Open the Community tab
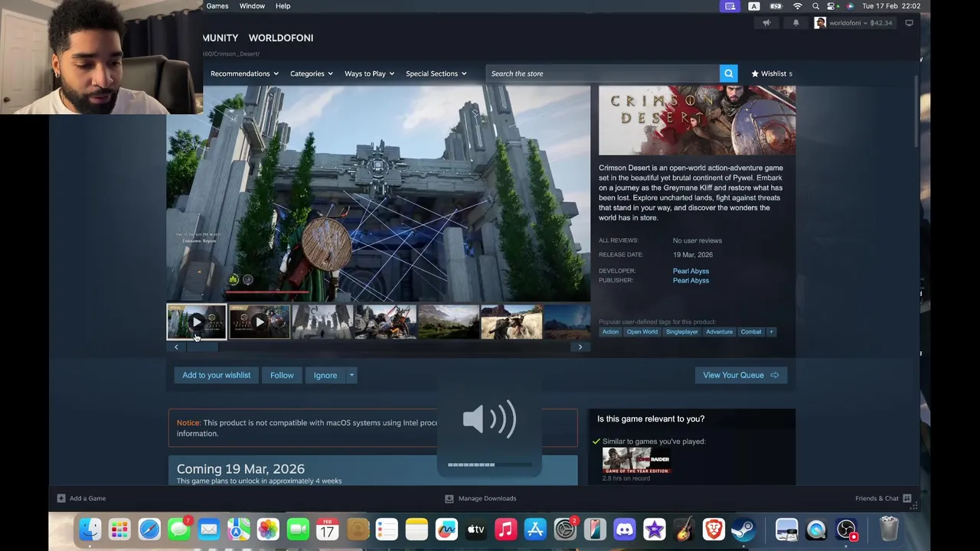980x551 pixels. pyautogui.click(x=220, y=37)
